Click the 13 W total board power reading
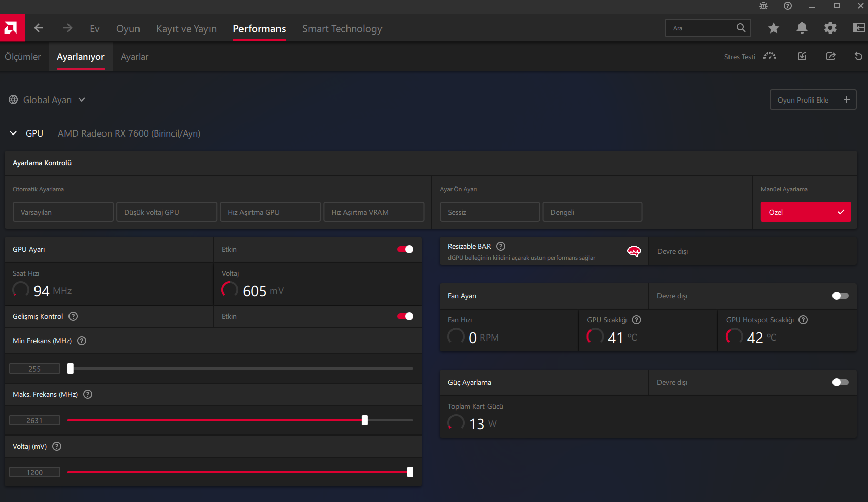The height and width of the screenshot is (502, 868). (482, 424)
